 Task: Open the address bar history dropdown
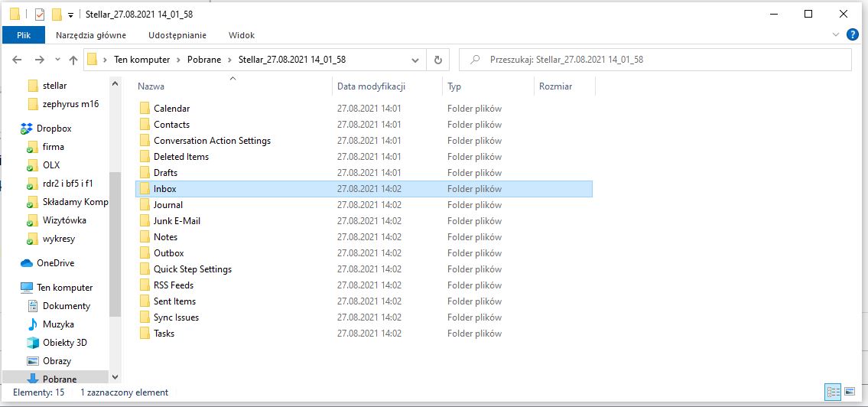415,60
